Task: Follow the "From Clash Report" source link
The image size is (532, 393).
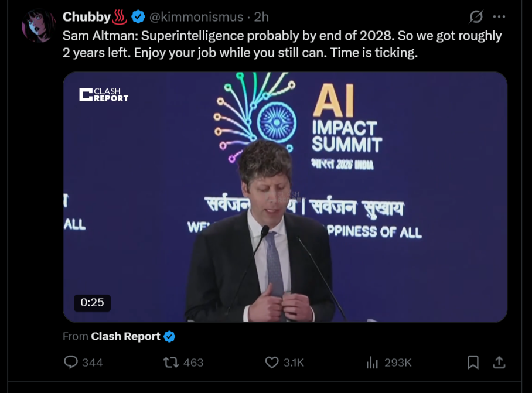Action: click(x=125, y=336)
